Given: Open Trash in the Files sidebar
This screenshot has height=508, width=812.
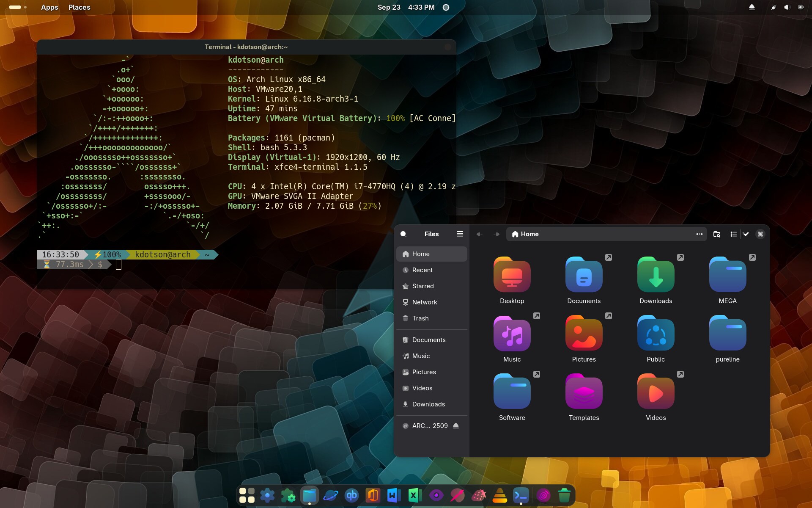Looking at the screenshot, I should click(x=432, y=318).
